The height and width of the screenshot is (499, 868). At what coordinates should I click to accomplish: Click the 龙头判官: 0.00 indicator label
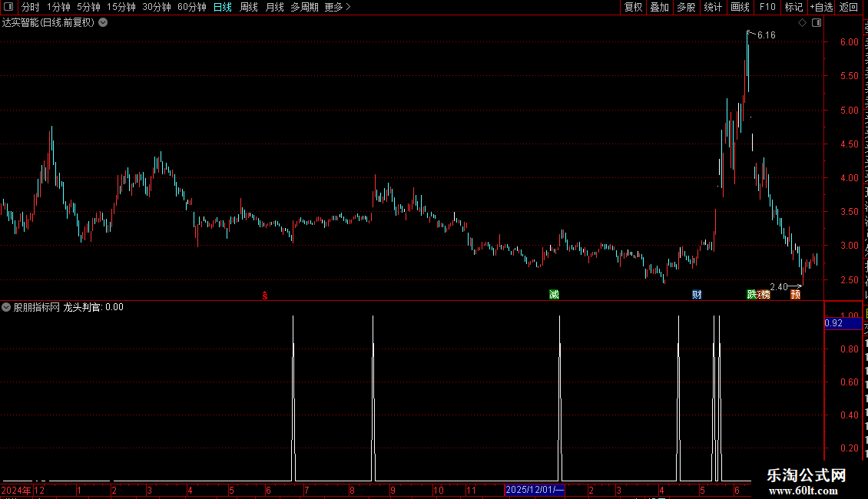click(x=93, y=307)
